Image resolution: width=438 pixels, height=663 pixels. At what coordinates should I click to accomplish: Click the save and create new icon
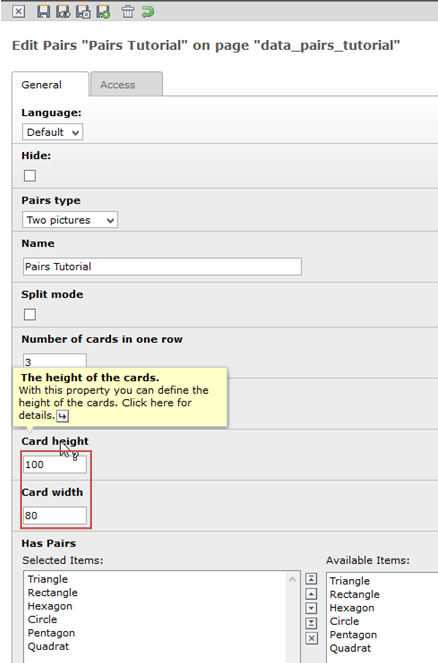coord(104,11)
